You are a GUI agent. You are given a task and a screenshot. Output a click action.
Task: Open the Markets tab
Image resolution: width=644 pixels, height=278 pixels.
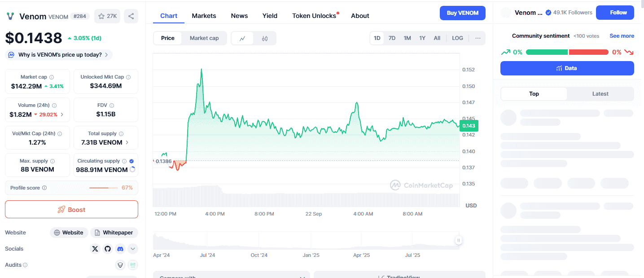(204, 16)
